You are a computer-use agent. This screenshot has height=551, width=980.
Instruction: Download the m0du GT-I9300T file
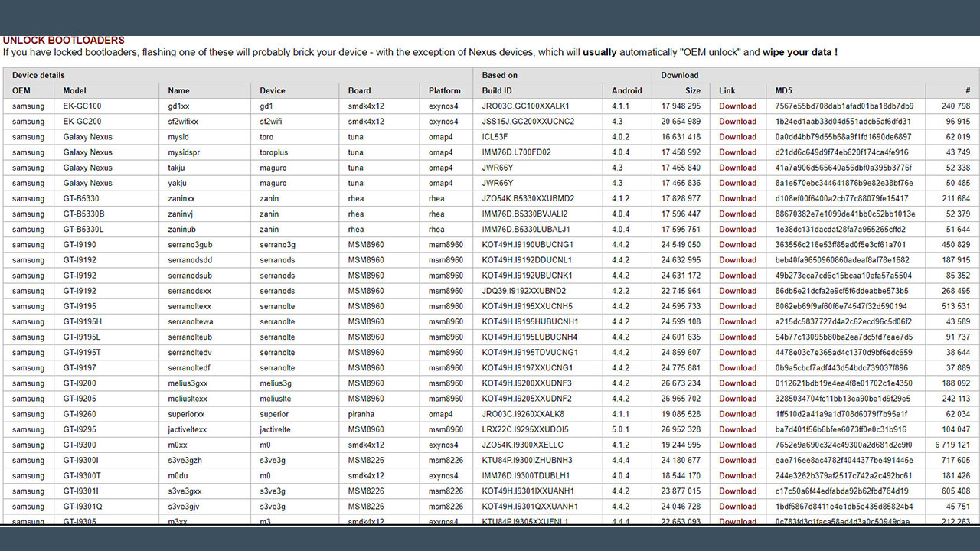737,475
